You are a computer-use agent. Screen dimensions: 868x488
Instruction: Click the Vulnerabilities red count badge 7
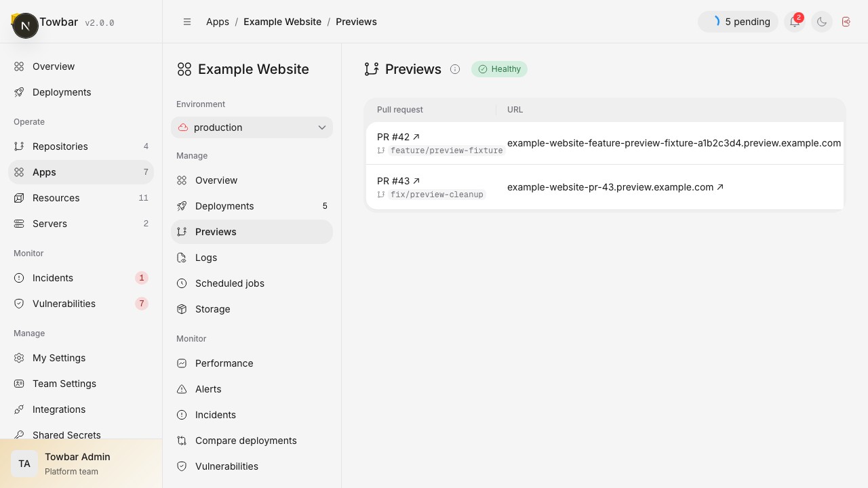pos(142,304)
